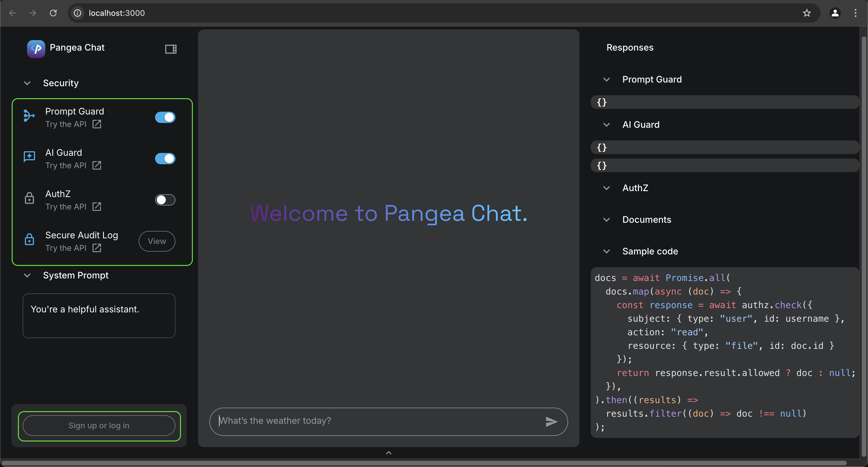Click Sign up or log in

(x=99, y=425)
